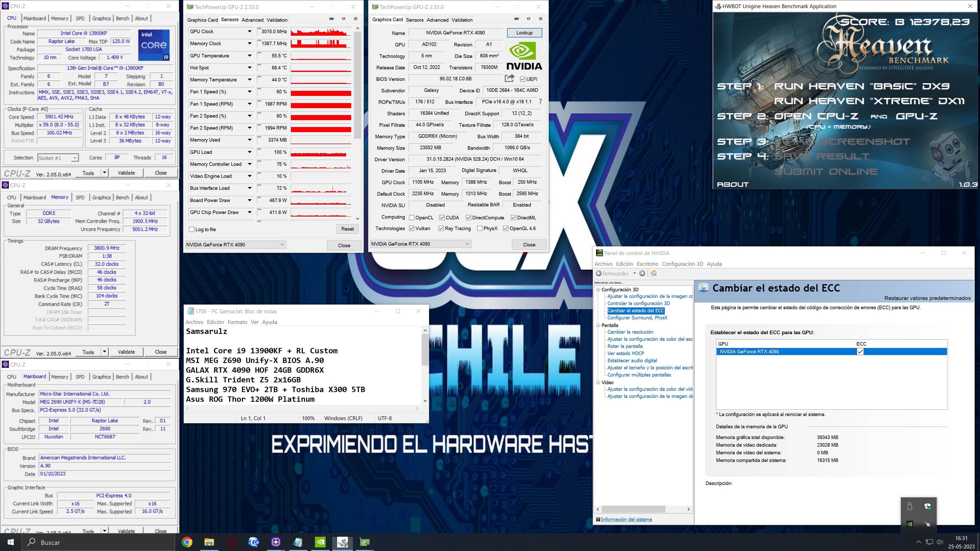Click volume speaker icon in system tray
Screen dimensions: 980x551
pyautogui.click(x=940, y=542)
